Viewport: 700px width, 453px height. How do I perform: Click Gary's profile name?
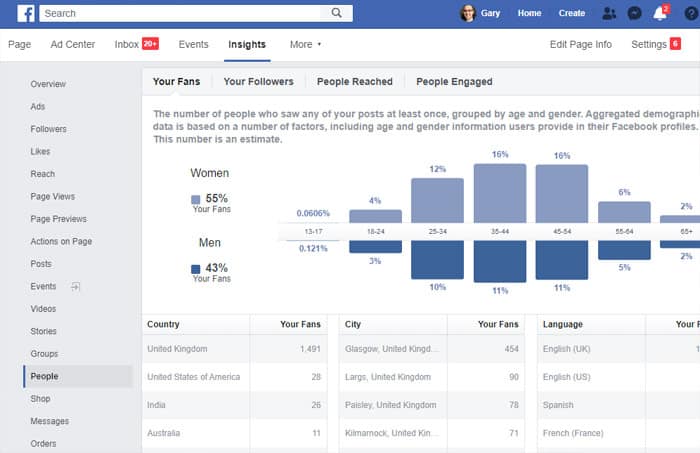click(x=490, y=13)
